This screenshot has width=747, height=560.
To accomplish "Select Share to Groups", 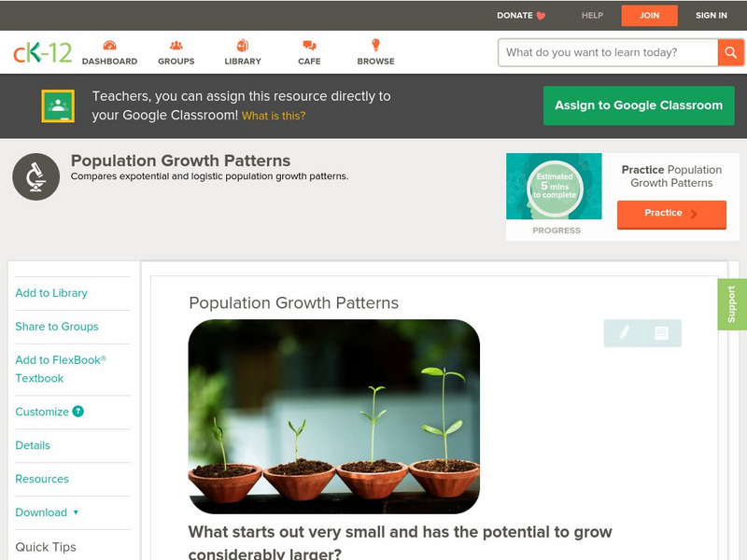I will [57, 326].
